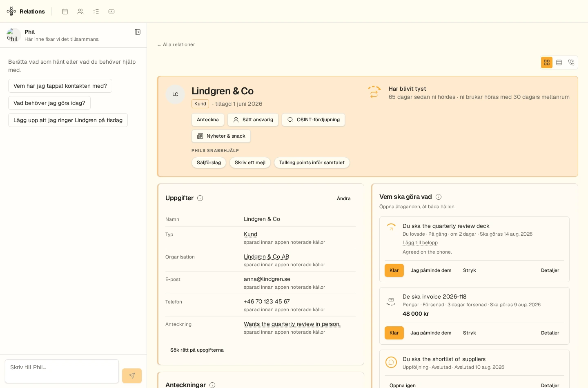Click the send message arrow button

[x=132, y=376]
